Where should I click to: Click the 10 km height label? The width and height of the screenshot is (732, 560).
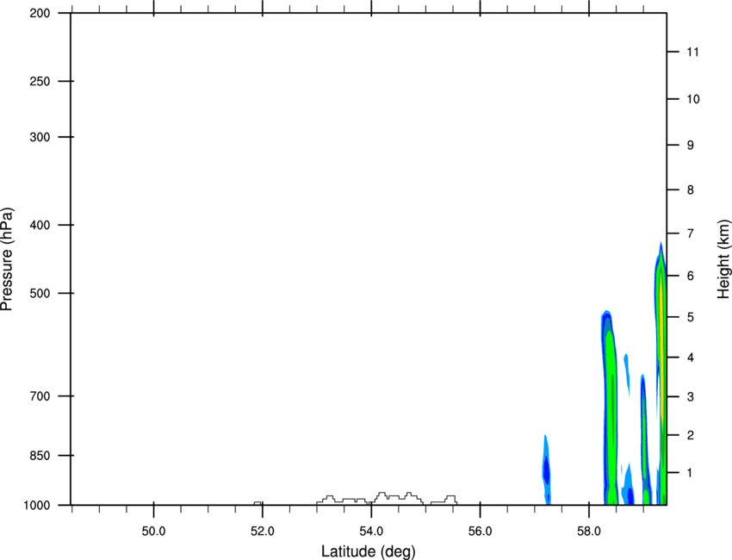tap(693, 99)
